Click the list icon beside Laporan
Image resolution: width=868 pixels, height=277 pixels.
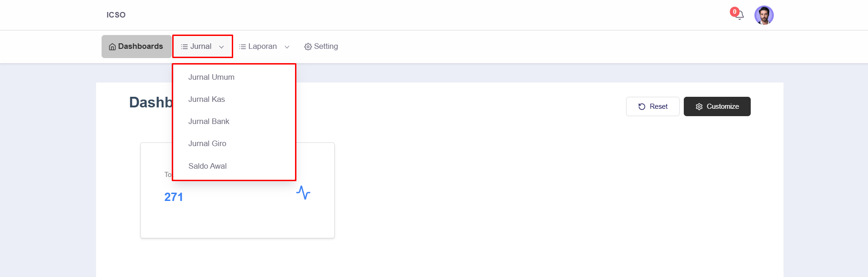point(242,47)
